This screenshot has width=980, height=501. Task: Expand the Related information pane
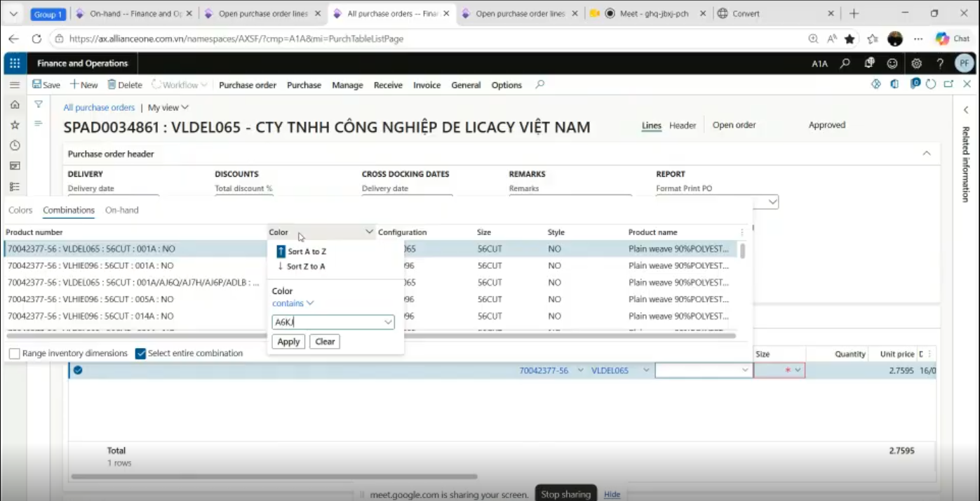[x=966, y=110]
